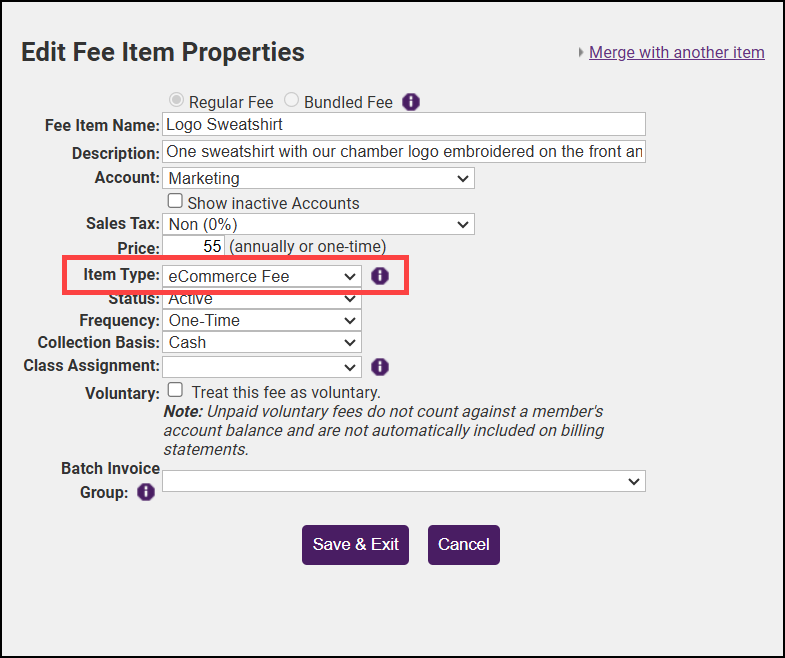Screen dimensions: 785x658
Task: Check Treat this fee as voluntary
Action: point(175,390)
